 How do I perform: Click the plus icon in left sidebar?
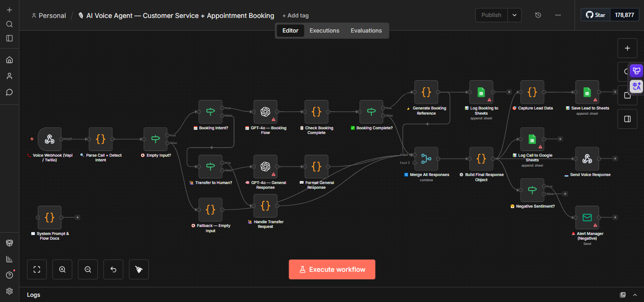tap(9, 10)
